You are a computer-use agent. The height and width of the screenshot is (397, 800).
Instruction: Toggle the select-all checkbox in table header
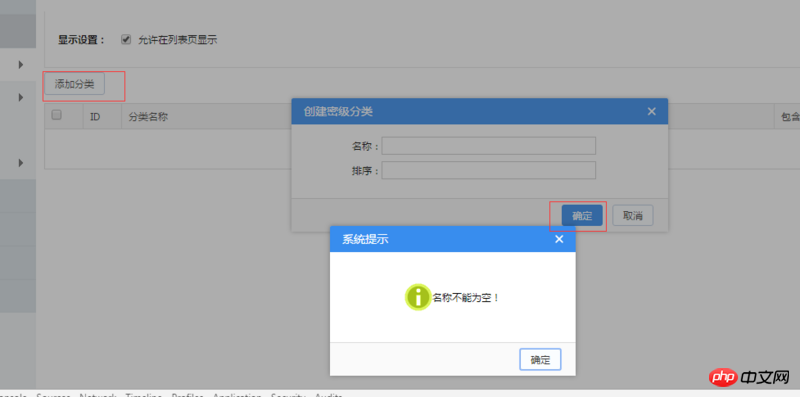click(x=57, y=115)
